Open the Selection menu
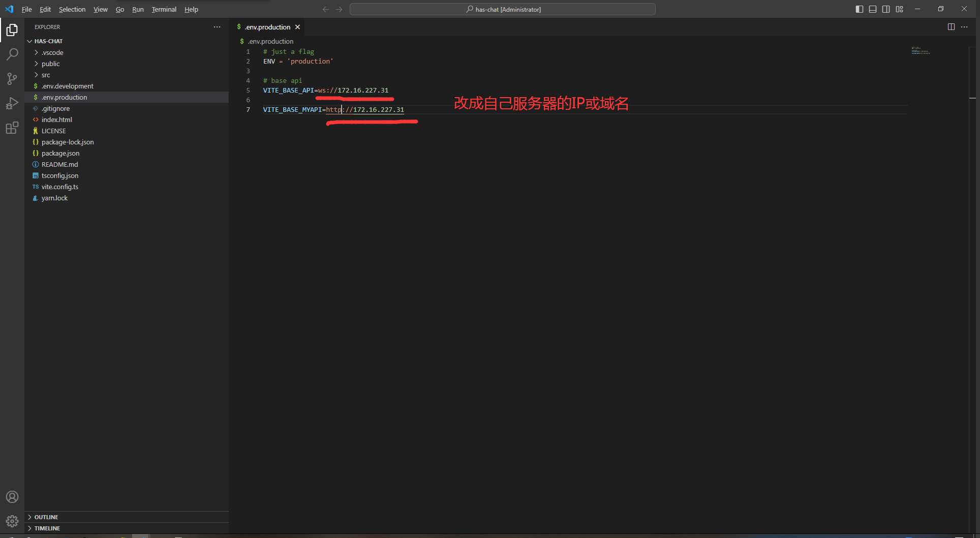 coord(72,9)
